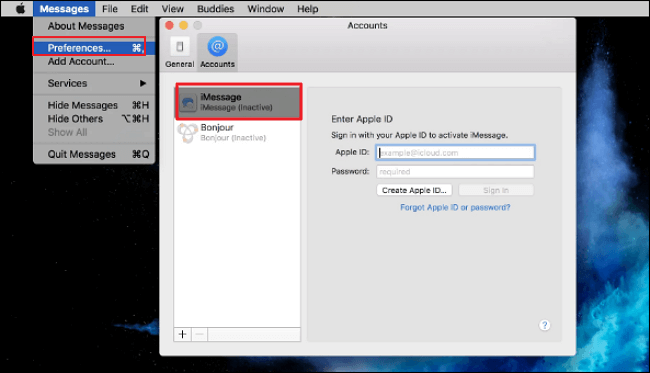The height and width of the screenshot is (373, 650).
Task: Open the Apple menu
Action: pos(20,8)
